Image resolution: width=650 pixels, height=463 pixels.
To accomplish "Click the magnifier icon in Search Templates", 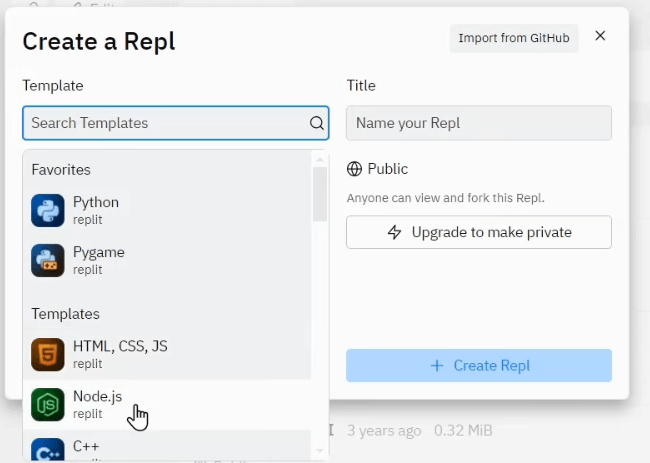I will pyautogui.click(x=316, y=124).
